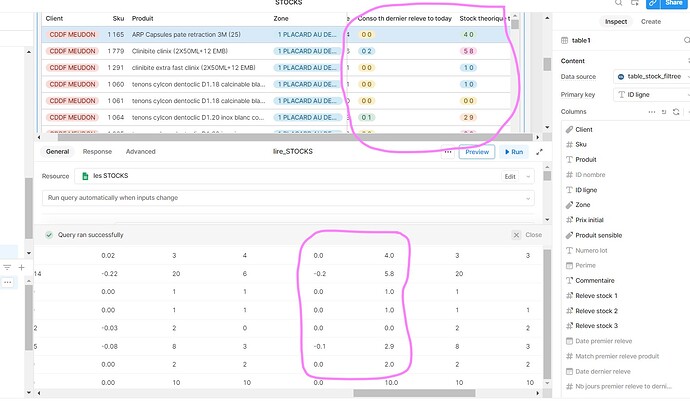Click the 5.8 stock theorique tag

coord(468,51)
